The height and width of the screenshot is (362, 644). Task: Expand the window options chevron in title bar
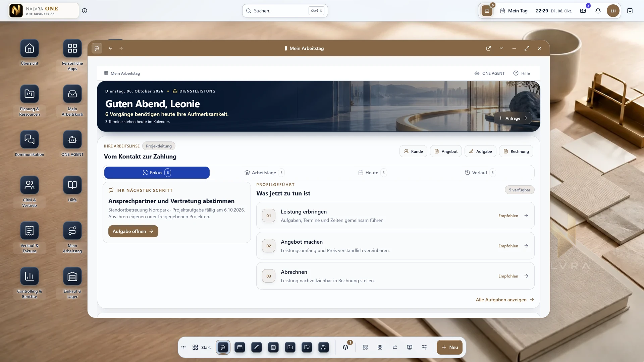coord(501,48)
